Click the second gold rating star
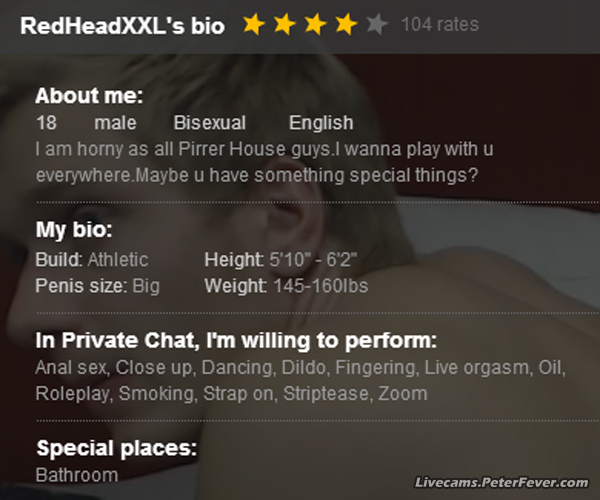The image size is (600, 500). click(x=284, y=24)
